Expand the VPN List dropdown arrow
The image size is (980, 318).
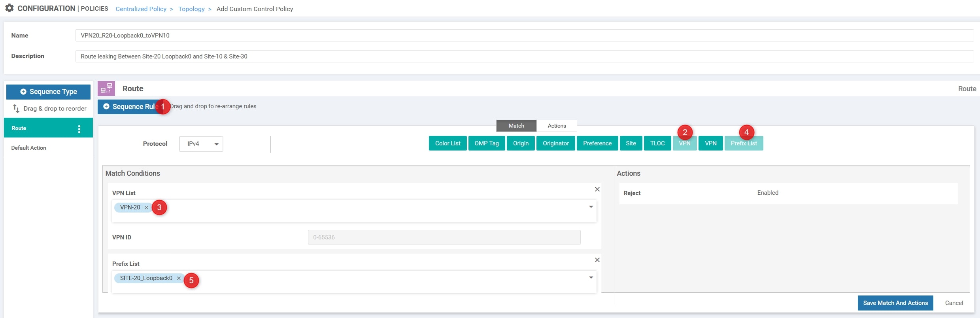(x=591, y=207)
